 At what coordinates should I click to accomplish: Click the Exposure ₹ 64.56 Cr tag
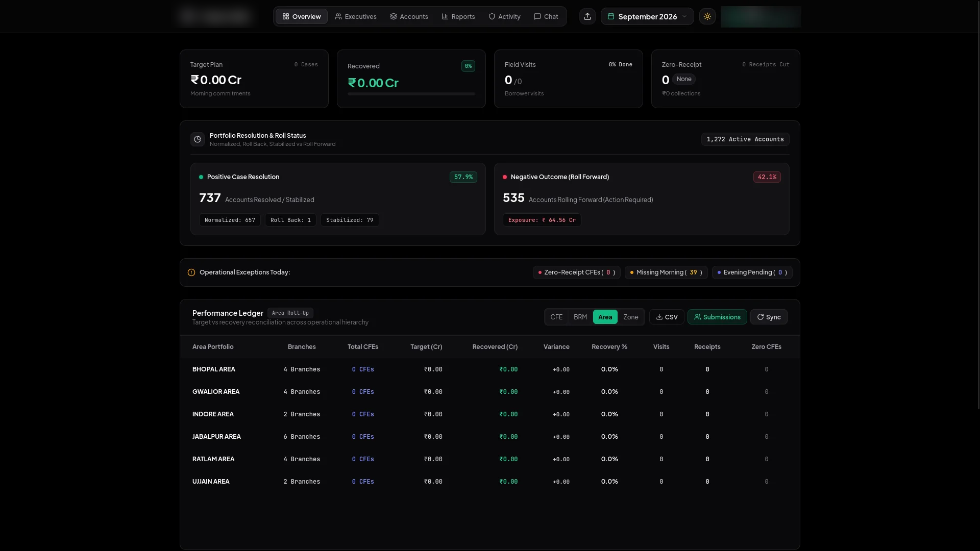click(x=542, y=220)
